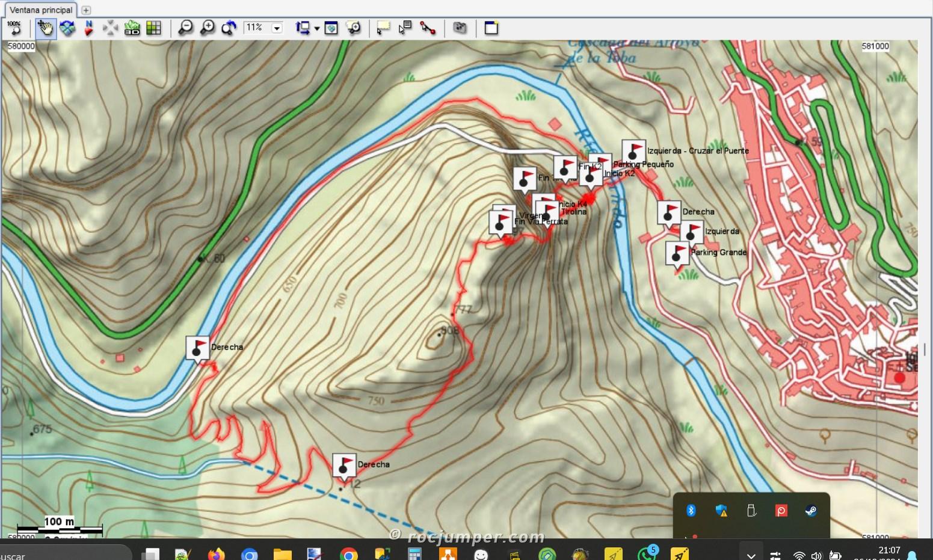Open File Explorer from taskbar
933x560 pixels.
click(282, 554)
